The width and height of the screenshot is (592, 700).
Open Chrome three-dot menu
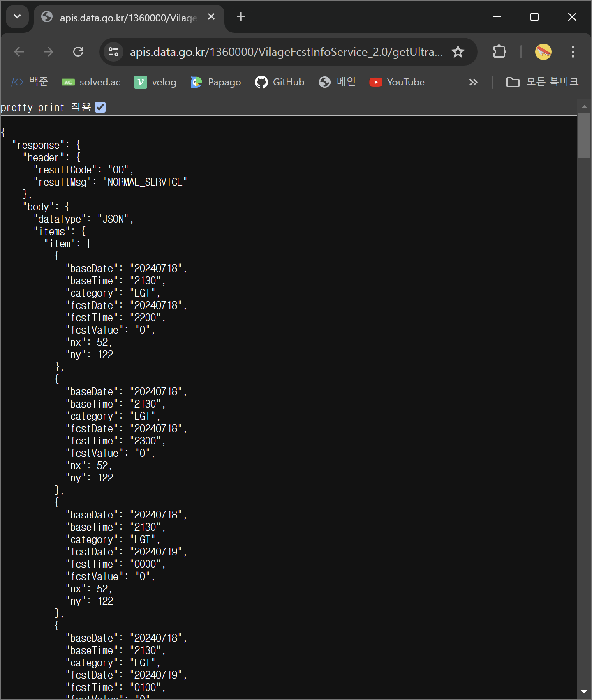click(573, 52)
